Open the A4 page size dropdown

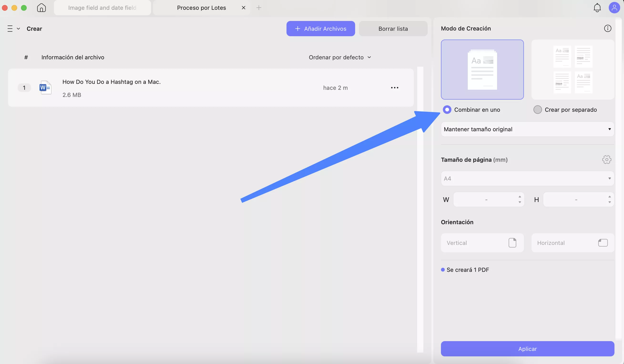point(527,178)
